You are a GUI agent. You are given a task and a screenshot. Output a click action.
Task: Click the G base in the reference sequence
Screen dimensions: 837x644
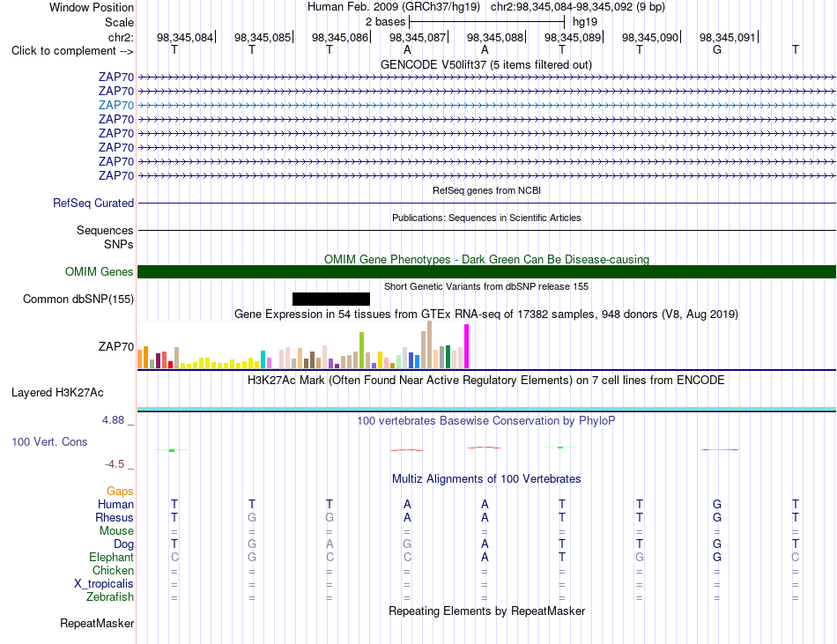[717, 49]
